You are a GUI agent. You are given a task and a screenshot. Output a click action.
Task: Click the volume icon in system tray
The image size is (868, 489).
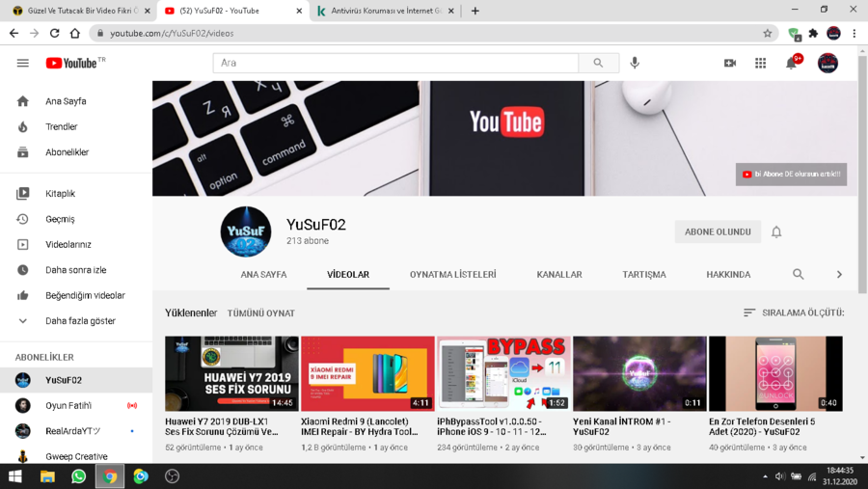coord(780,476)
